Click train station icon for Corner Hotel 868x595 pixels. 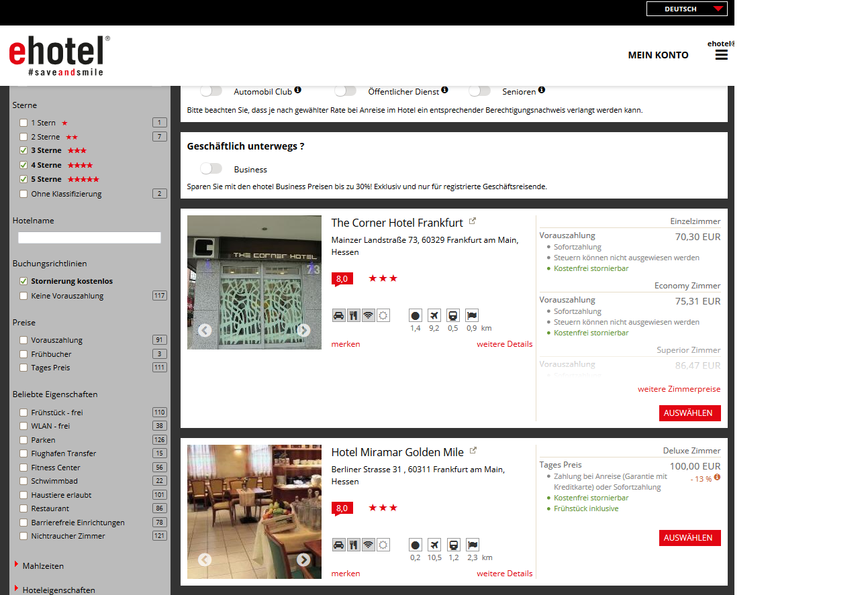coord(453,315)
